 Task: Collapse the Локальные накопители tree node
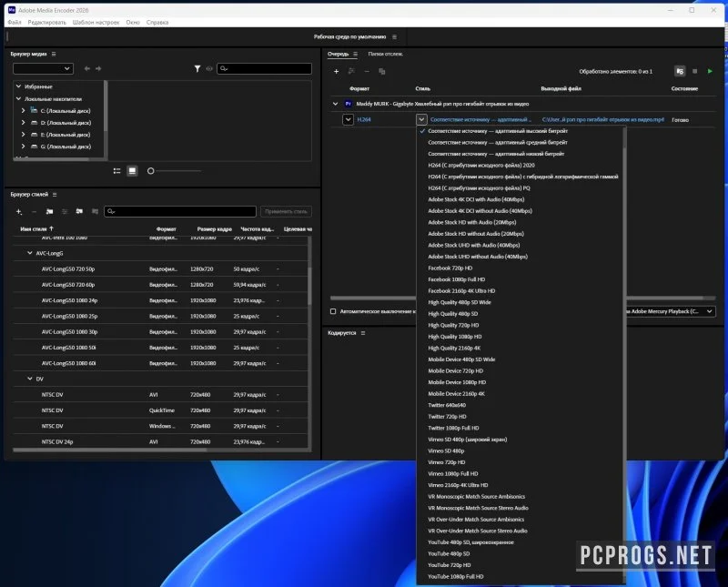tap(18, 98)
